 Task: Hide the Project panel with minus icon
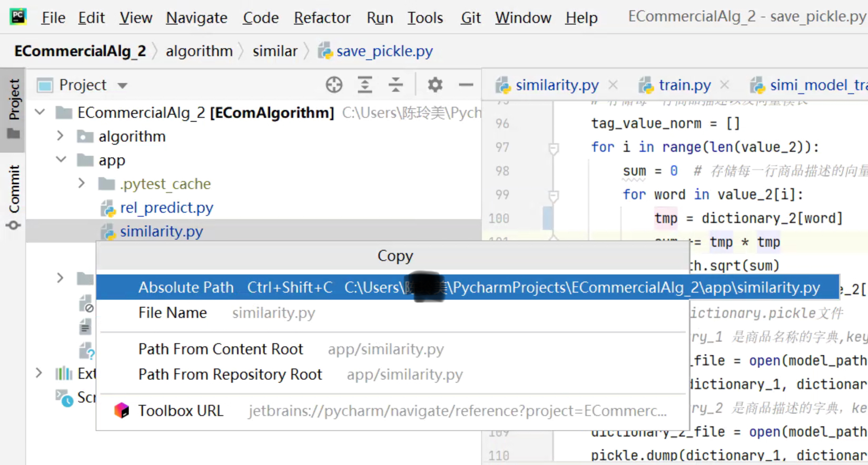point(466,85)
